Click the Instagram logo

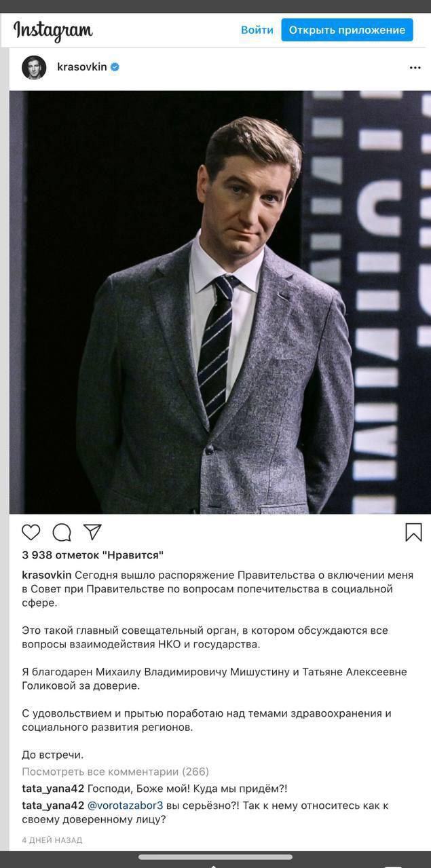tap(53, 31)
